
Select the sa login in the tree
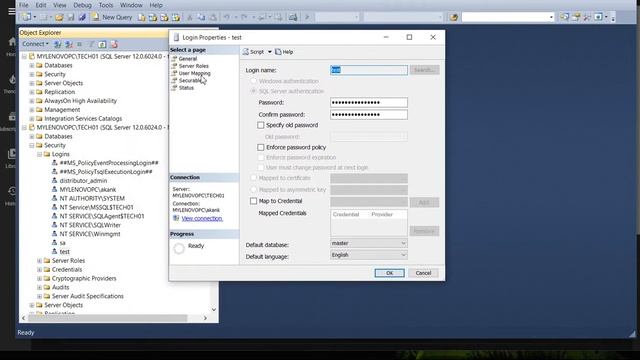point(62,243)
